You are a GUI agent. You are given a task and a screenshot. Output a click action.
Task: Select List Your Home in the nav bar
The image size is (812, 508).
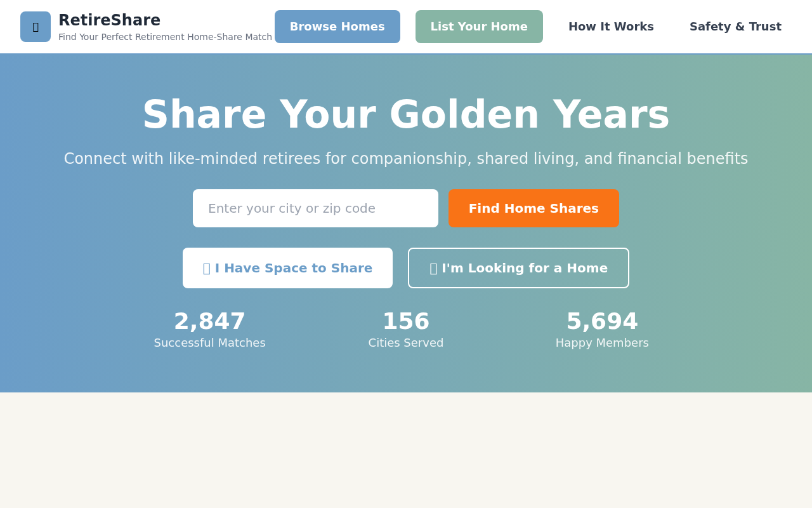(479, 27)
